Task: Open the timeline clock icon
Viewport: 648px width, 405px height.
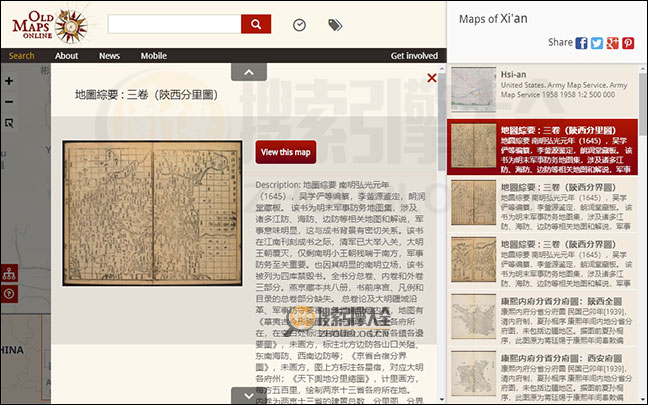Action: click(x=299, y=25)
